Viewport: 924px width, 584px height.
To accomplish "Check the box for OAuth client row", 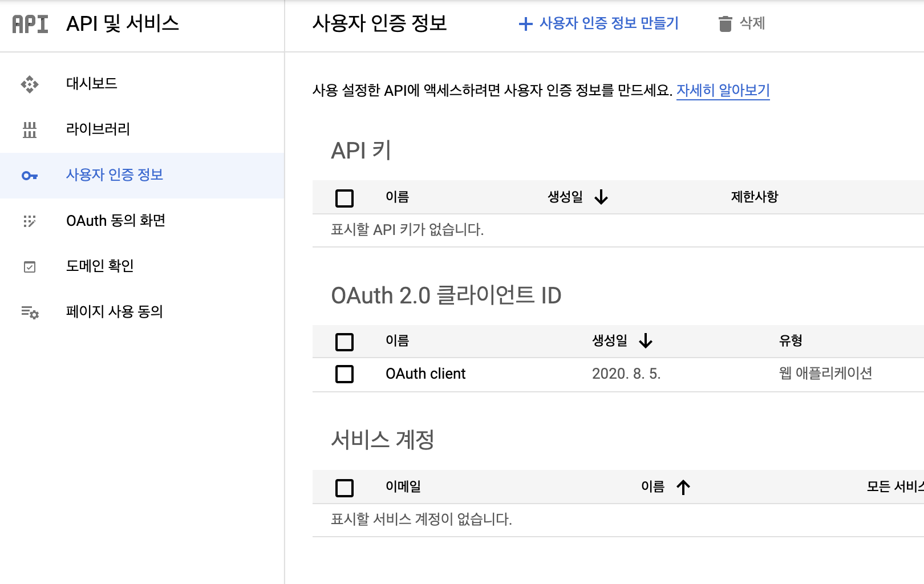I will [345, 374].
